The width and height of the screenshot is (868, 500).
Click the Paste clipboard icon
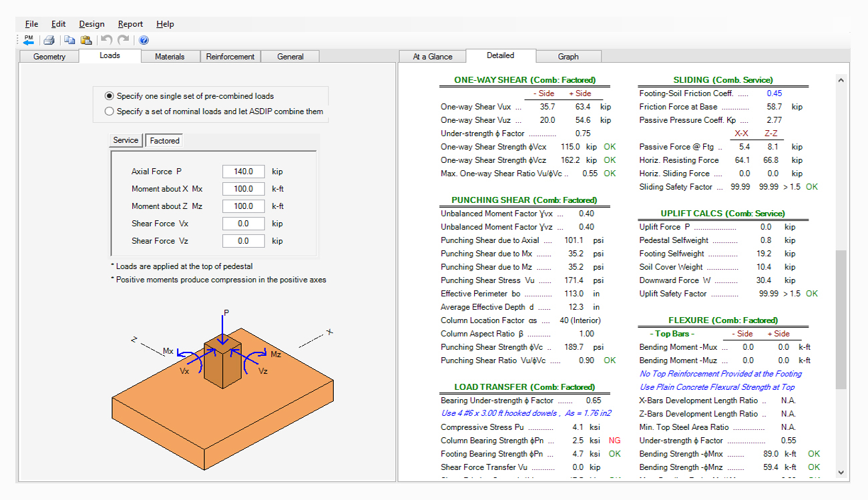(x=86, y=40)
